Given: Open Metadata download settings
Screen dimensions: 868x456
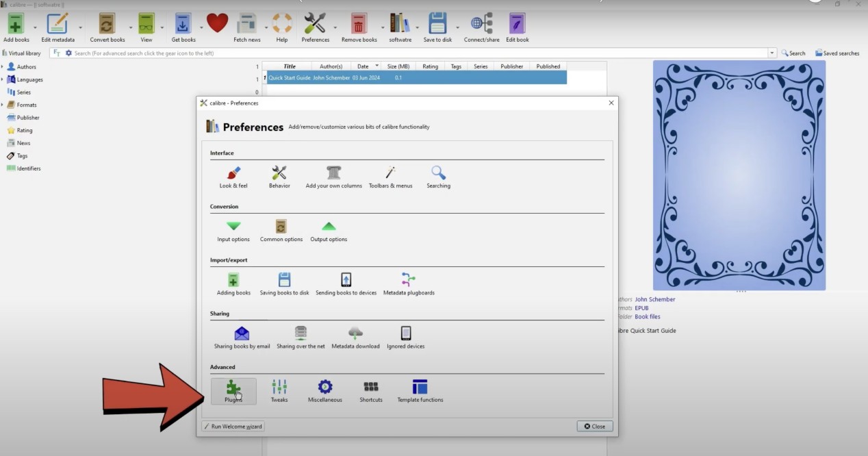Looking at the screenshot, I should tap(355, 338).
